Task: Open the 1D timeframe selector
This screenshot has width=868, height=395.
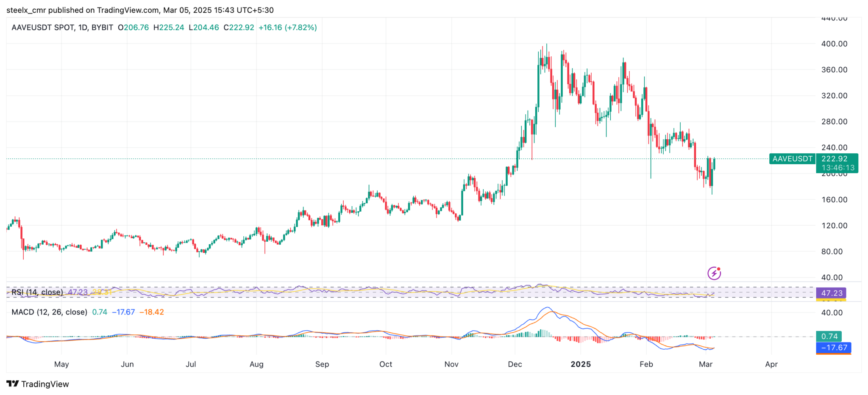Action: tap(83, 27)
